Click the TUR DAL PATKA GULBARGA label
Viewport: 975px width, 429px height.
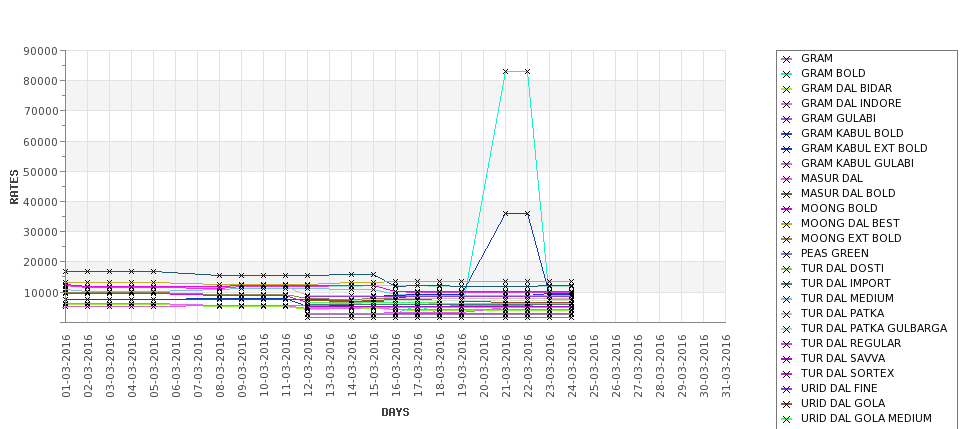874,328
